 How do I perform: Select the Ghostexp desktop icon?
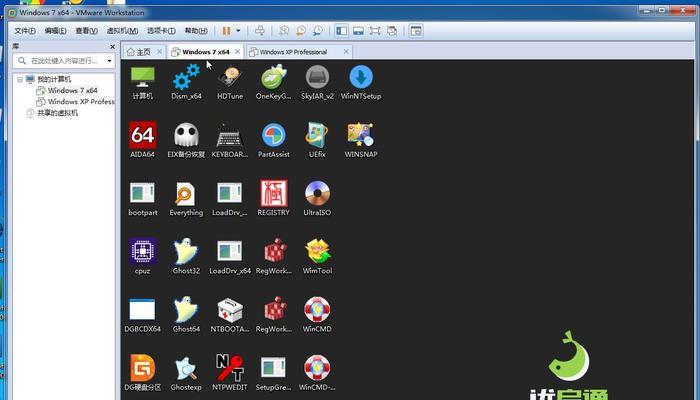(x=186, y=373)
